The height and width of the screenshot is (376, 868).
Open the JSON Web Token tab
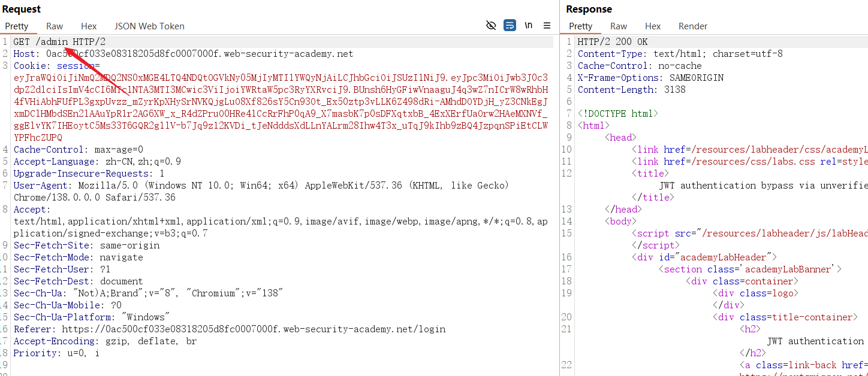tap(149, 26)
